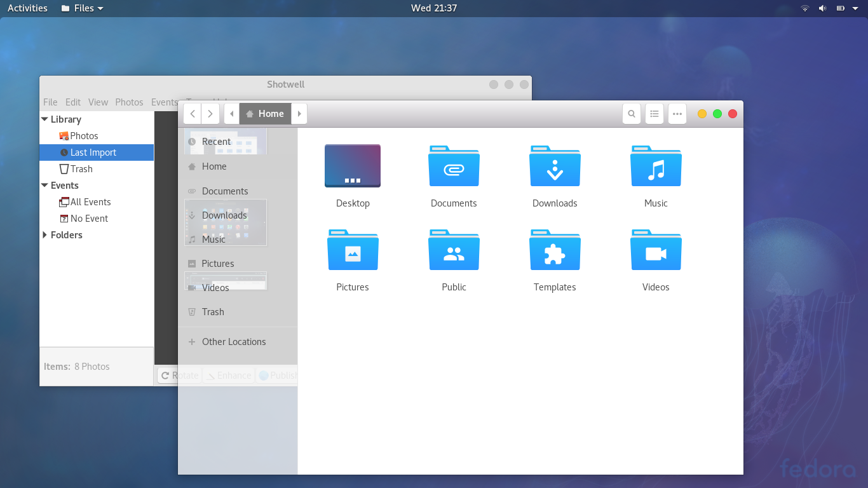This screenshot has height=488, width=868.
Task: Collapse the Library tree in Shotwell
Action: coord(45,119)
